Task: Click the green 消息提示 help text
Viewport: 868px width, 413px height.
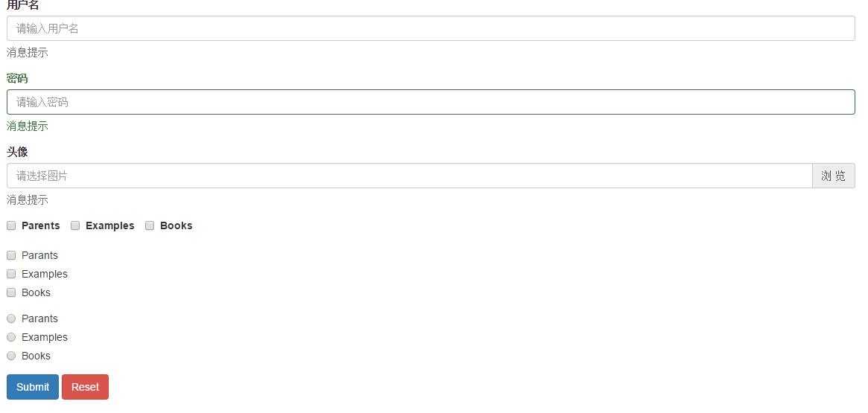Action: pyautogui.click(x=27, y=127)
